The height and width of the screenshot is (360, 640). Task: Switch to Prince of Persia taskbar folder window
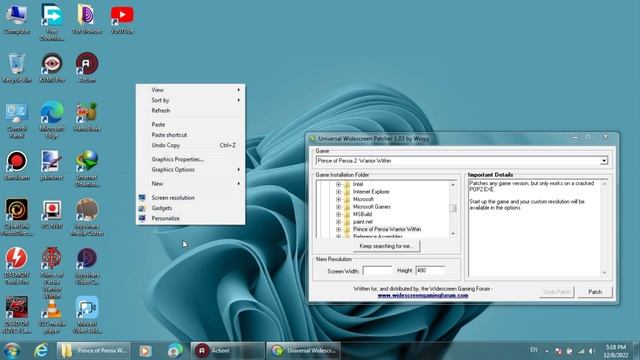pos(94,351)
